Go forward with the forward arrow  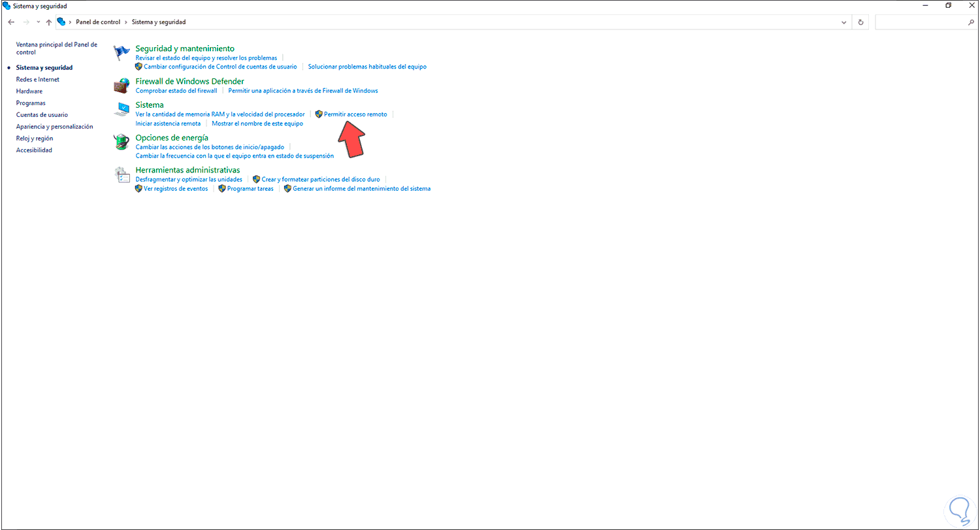pyautogui.click(x=27, y=22)
